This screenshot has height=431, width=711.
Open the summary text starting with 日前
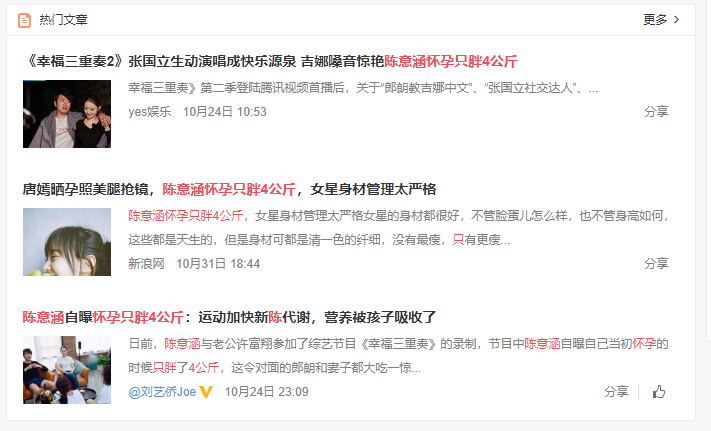399,356
